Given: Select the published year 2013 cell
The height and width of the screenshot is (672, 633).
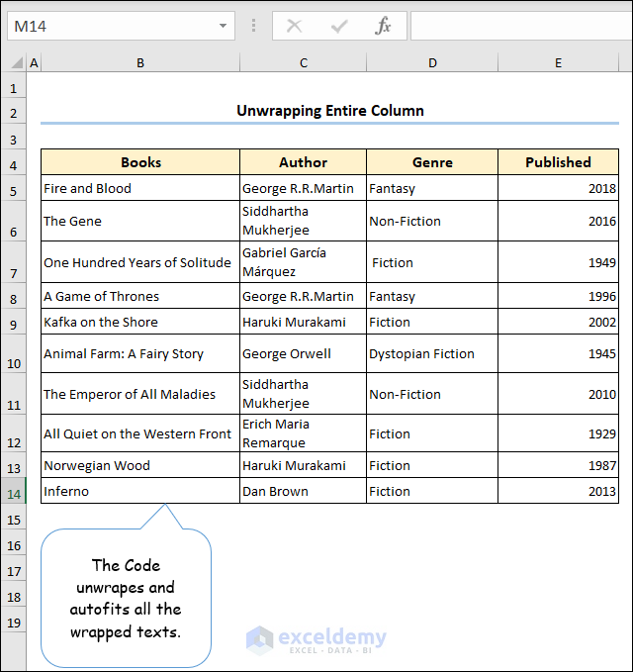Looking at the screenshot, I should 559,490.
